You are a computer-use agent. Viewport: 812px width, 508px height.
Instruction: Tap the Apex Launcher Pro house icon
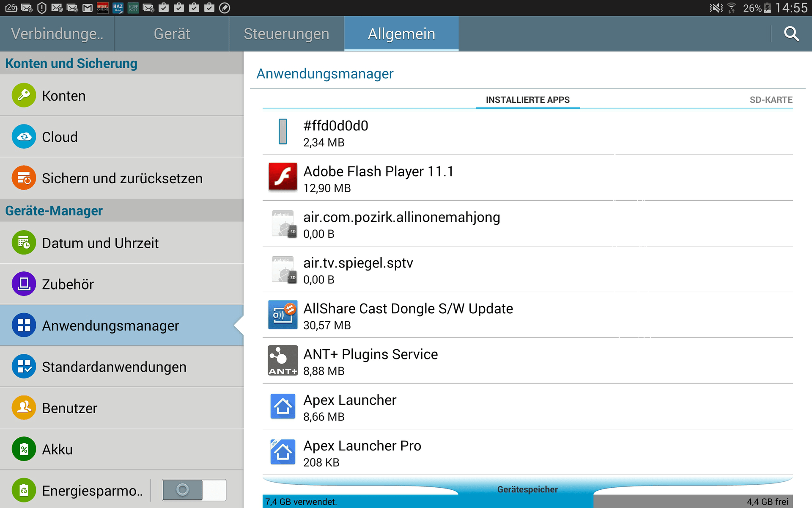pos(283,452)
